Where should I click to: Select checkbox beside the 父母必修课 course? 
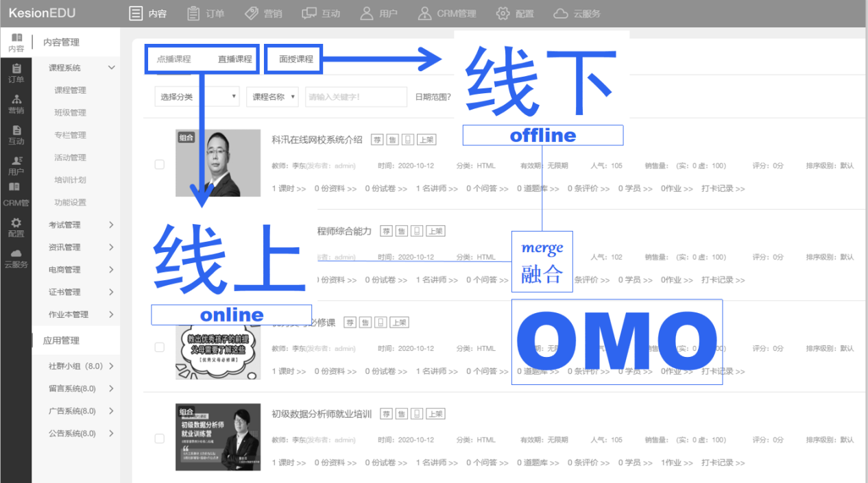click(160, 347)
